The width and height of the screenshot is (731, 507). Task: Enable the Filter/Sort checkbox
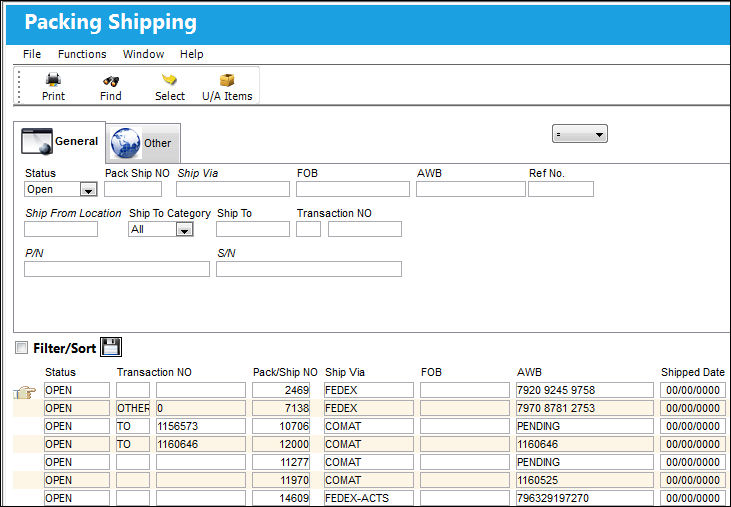pyautogui.click(x=21, y=348)
